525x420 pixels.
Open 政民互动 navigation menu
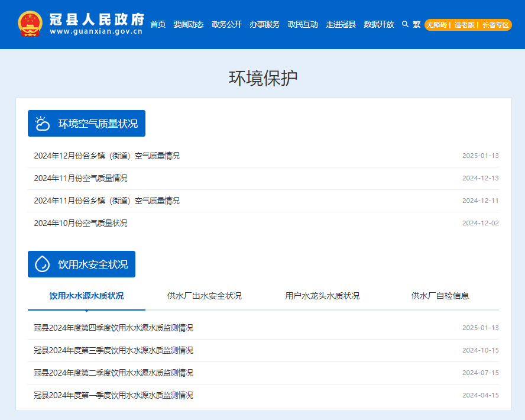pyautogui.click(x=303, y=24)
